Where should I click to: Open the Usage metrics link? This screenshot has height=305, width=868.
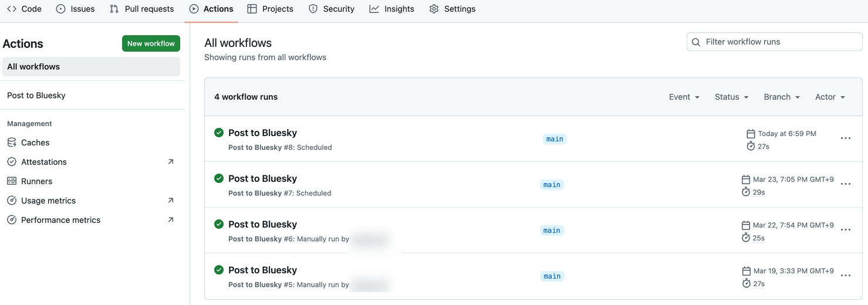(x=48, y=201)
